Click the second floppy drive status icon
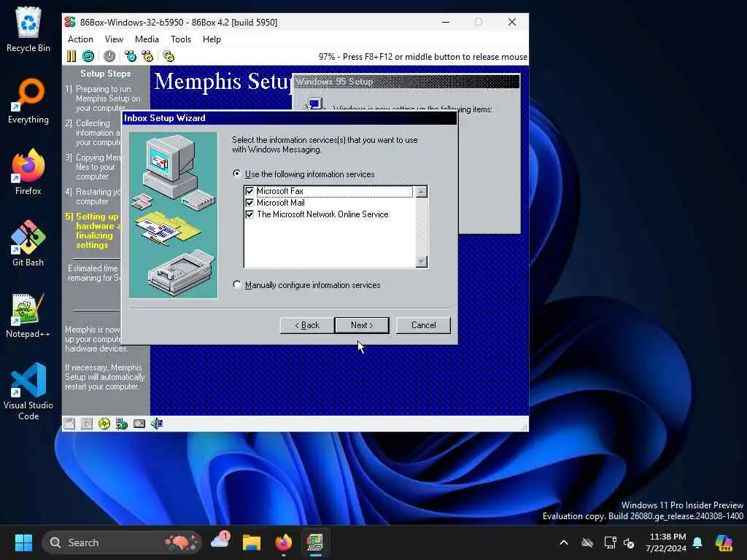The height and width of the screenshot is (560, 747). click(x=87, y=424)
